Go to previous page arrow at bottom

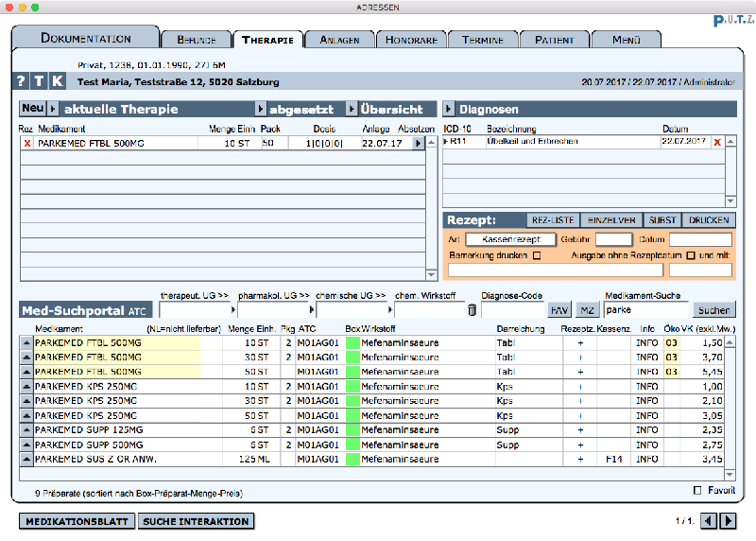(x=708, y=521)
